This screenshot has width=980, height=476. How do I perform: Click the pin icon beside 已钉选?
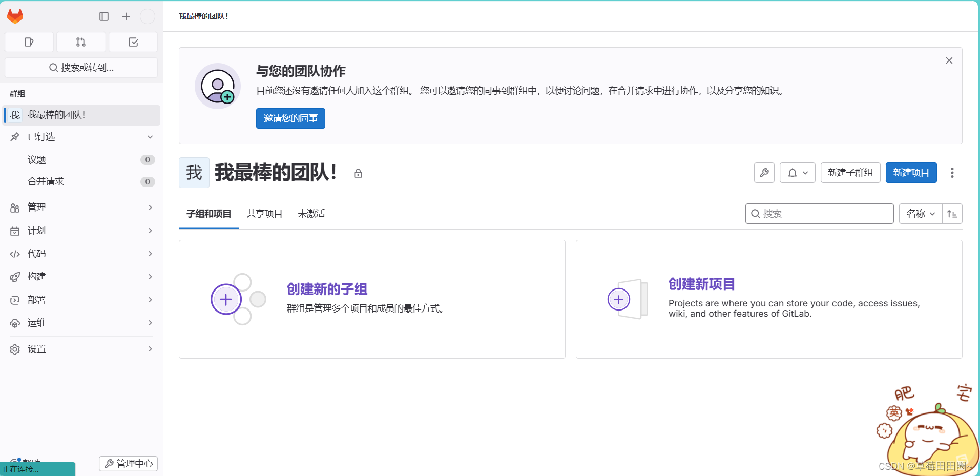[x=15, y=137]
